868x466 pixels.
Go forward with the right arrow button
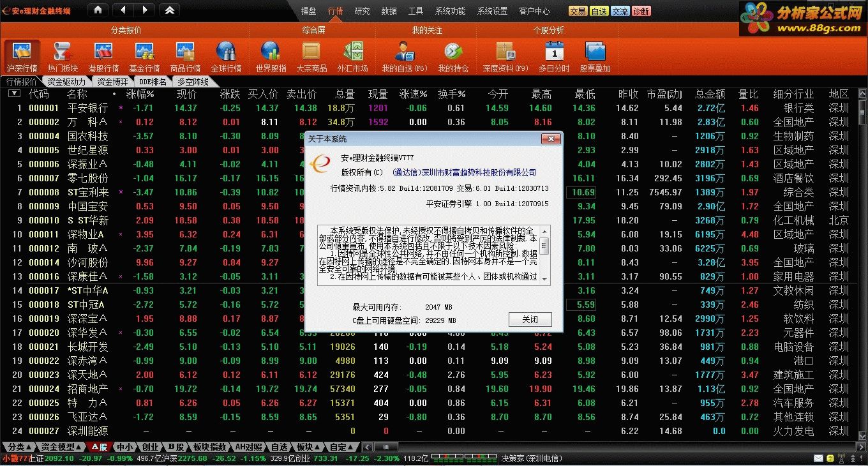145,10
